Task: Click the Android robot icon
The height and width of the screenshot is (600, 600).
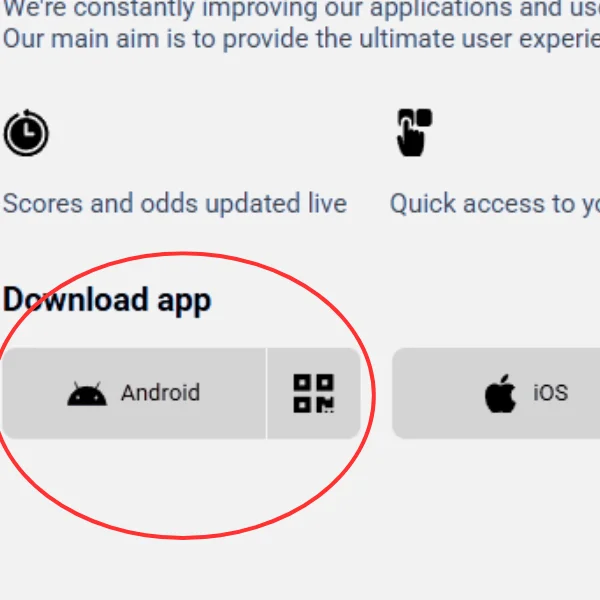Action: coord(87,393)
